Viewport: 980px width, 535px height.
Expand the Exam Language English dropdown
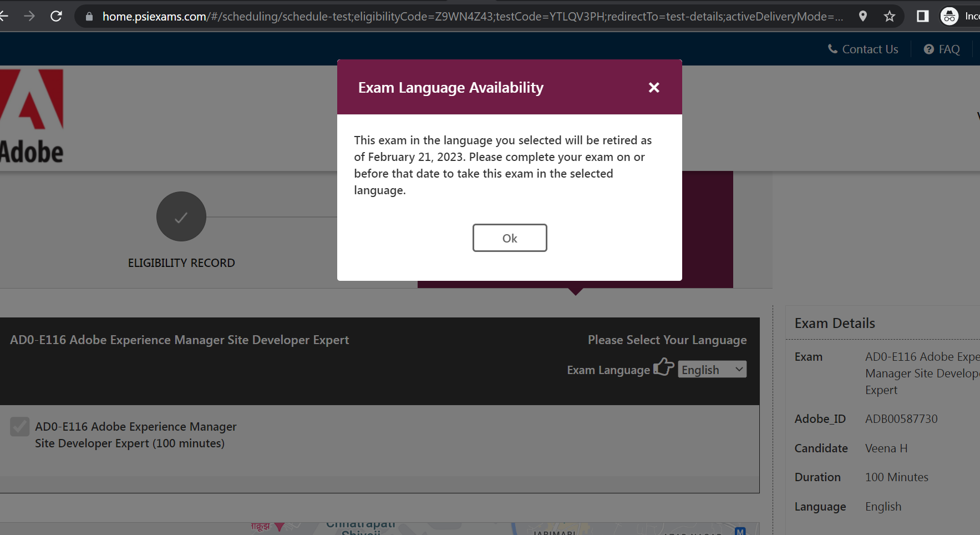click(x=712, y=370)
